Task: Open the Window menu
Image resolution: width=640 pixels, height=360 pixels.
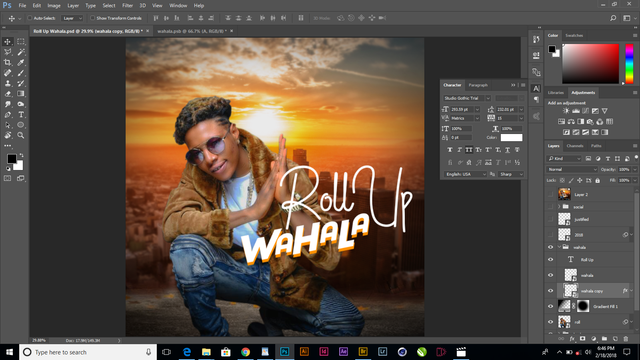Action: [x=178, y=6]
